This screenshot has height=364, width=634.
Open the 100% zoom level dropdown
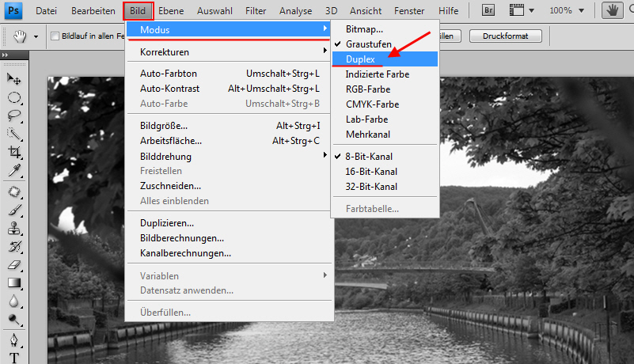pos(565,11)
